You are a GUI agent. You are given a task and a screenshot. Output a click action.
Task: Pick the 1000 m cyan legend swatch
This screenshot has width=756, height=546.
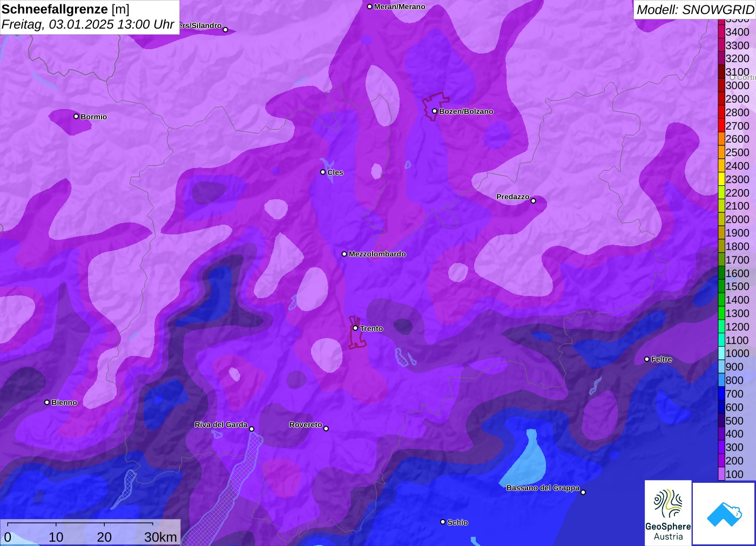tap(721, 353)
